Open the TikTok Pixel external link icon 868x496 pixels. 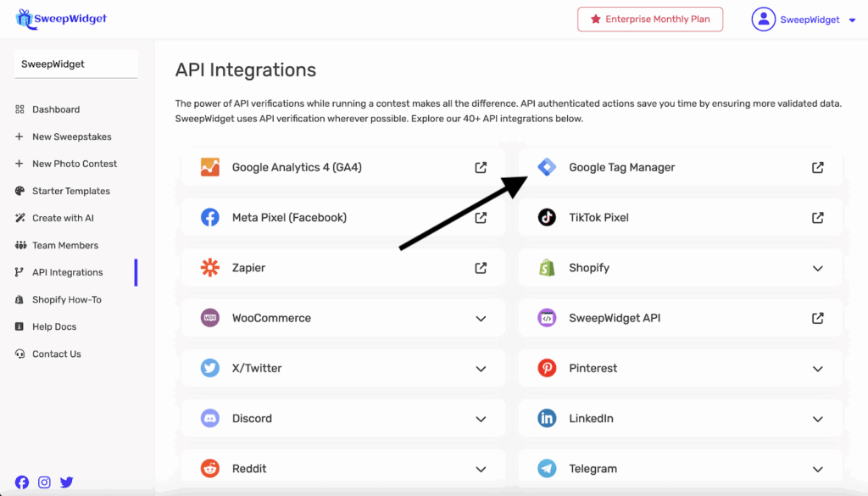[x=817, y=218]
